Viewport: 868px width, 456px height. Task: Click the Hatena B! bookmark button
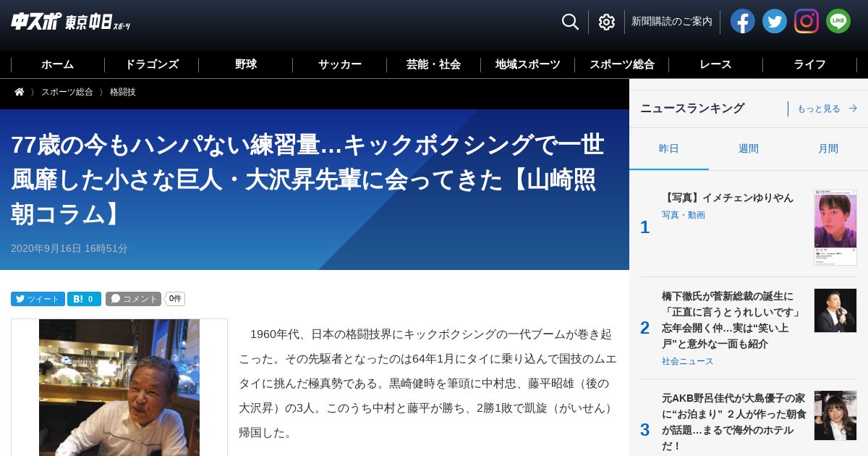(x=84, y=299)
